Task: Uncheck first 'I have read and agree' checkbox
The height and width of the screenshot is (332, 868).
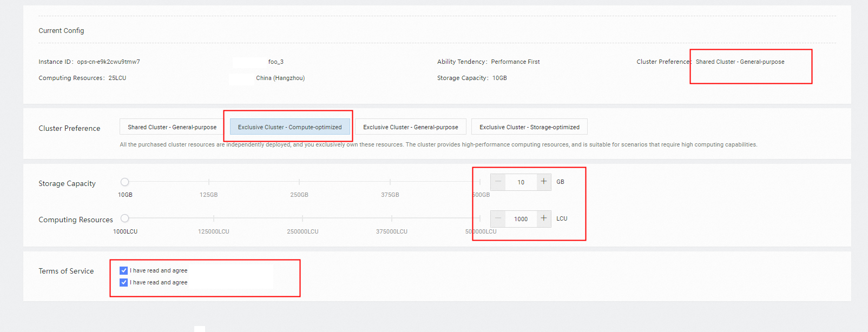Action: pos(124,270)
